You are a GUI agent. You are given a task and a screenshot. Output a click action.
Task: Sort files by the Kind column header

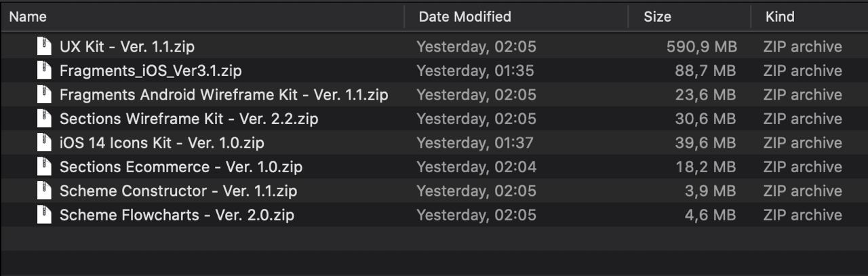[x=780, y=16]
